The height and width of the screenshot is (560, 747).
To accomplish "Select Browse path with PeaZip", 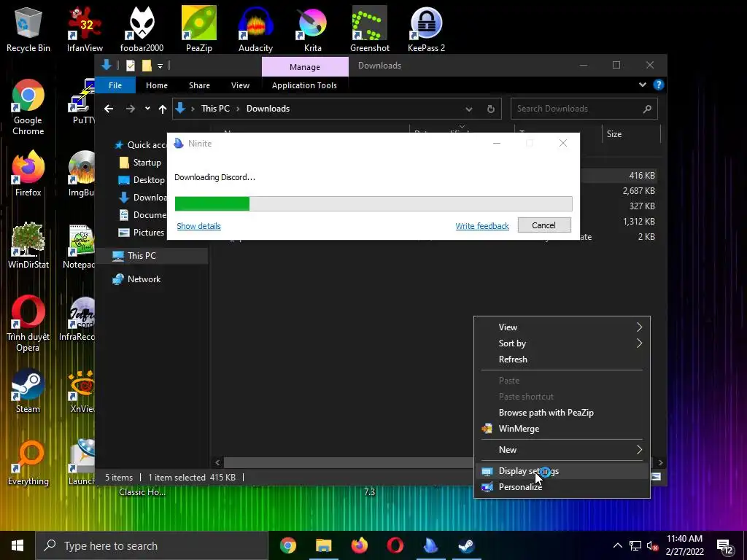I will (x=562, y=413).
